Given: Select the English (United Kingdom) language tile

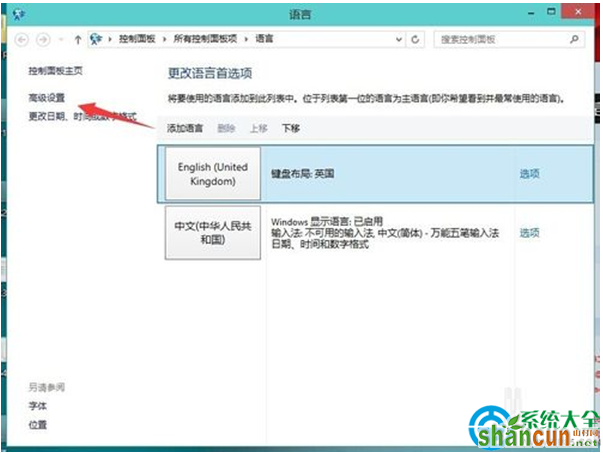Looking at the screenshot, I should [213, 174].
